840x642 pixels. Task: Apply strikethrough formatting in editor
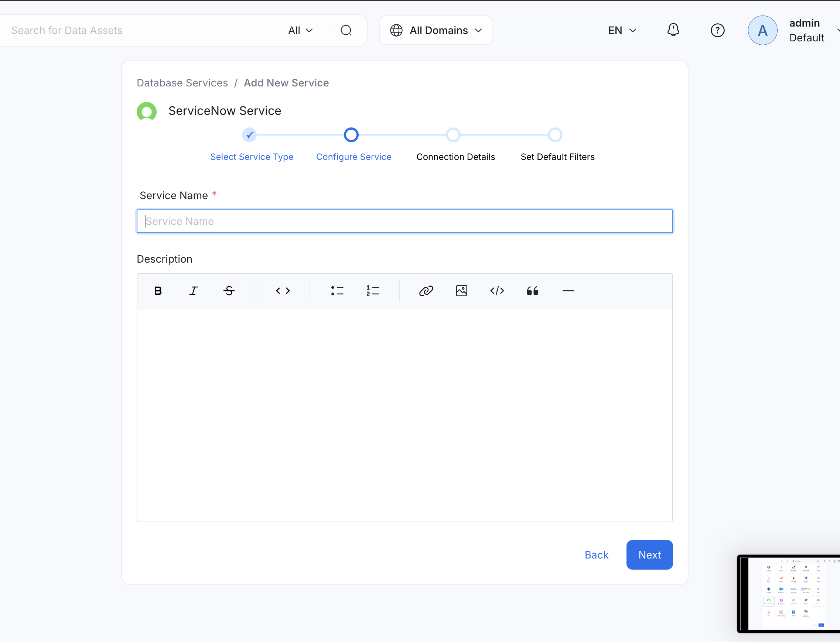pos(229,291)
